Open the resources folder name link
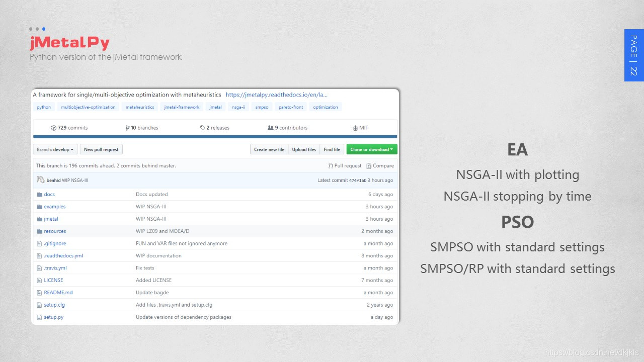This screenshot has width=644, height=362. pyautogui.click(x=55, y=231)
